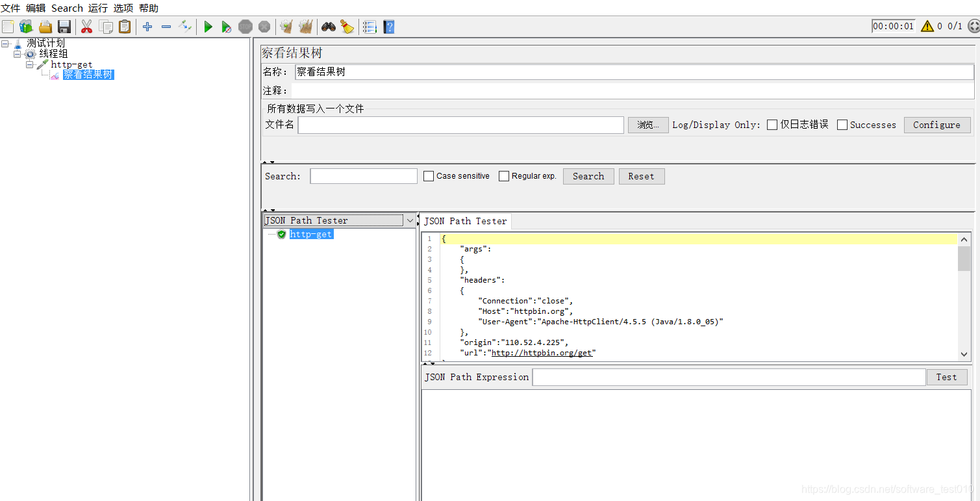Start the test with green play icon
This screenshot has width=980, height=501.
(208, 27)
